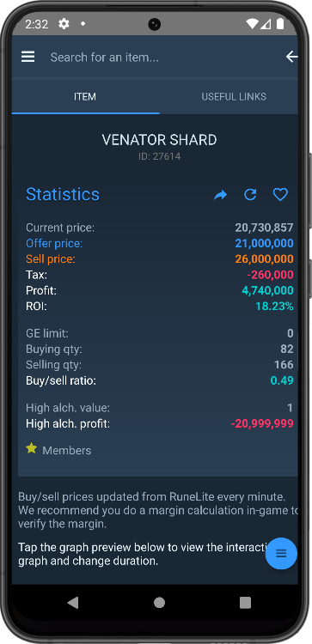Click the Members star icon
The width and height of the screenshot is (312, 644).
click(x=31, y=448)
